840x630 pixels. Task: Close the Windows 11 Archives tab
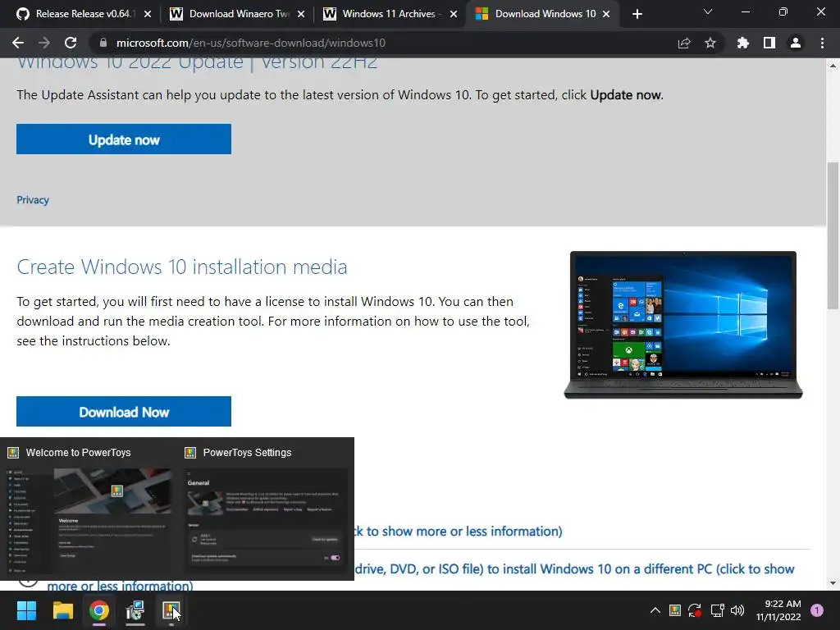click(454, 14)
